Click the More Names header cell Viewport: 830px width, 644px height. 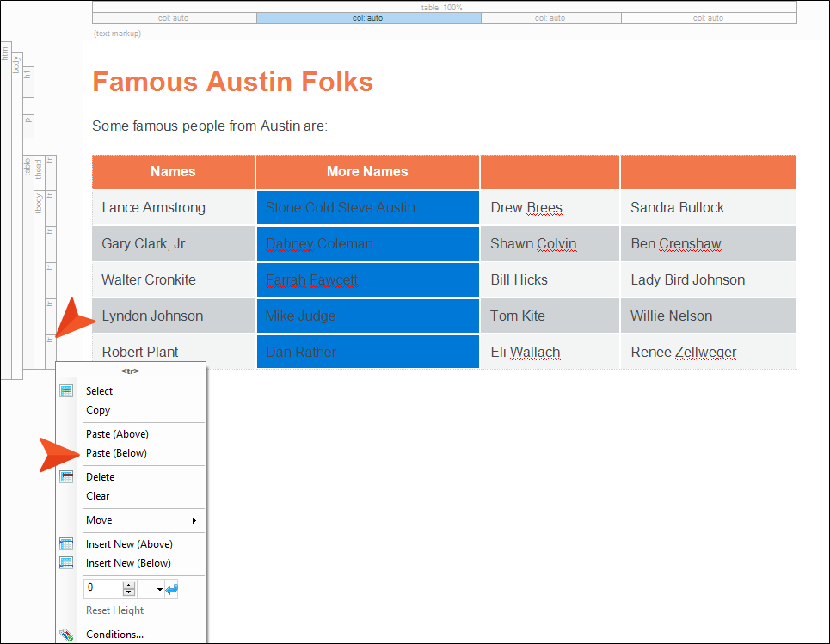coord(368,172)
